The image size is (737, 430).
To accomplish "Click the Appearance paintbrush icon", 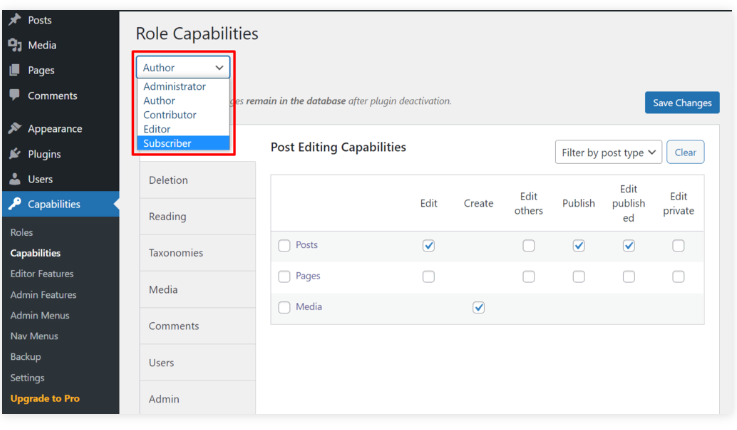I will tap(15, 128).
